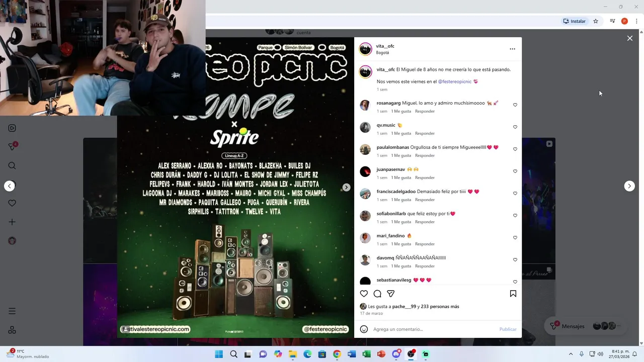644x362 pixels.
Task: View '233 personas más' likes list
Action: (440, 306)
